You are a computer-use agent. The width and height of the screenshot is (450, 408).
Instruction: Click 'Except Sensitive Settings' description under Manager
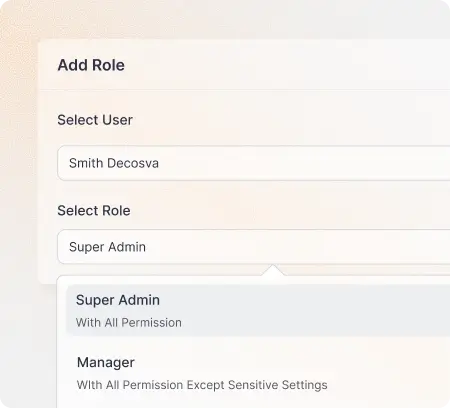tap(257, 385)
